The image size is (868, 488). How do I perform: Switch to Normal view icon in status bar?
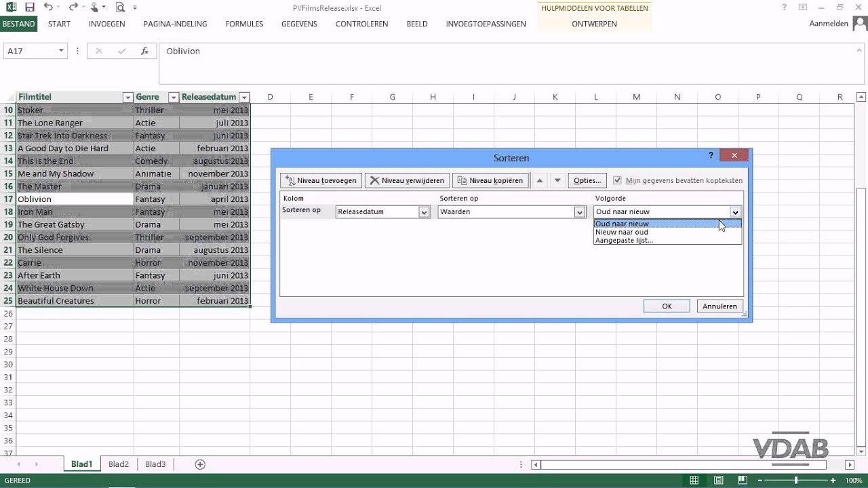[x=694, y=481]
